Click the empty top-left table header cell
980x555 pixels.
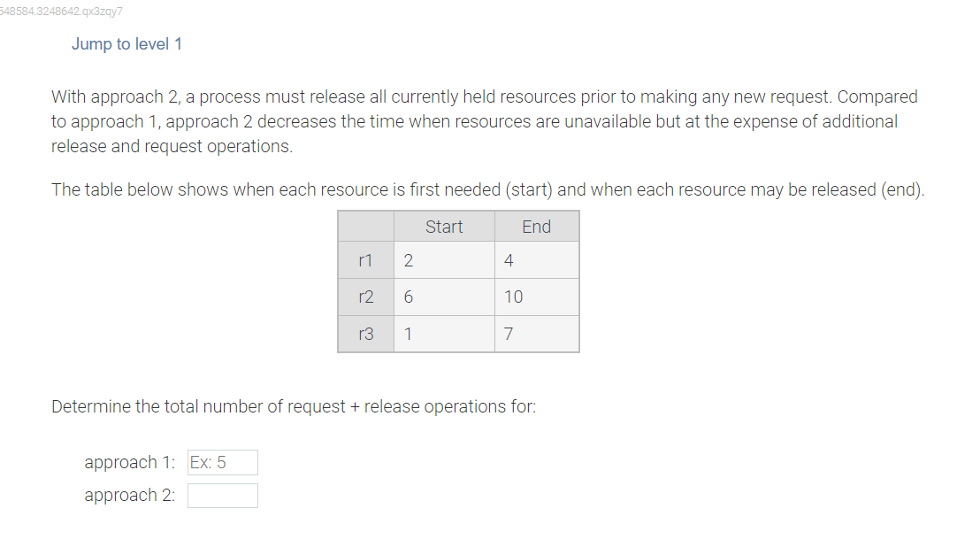tap(366, 227)
